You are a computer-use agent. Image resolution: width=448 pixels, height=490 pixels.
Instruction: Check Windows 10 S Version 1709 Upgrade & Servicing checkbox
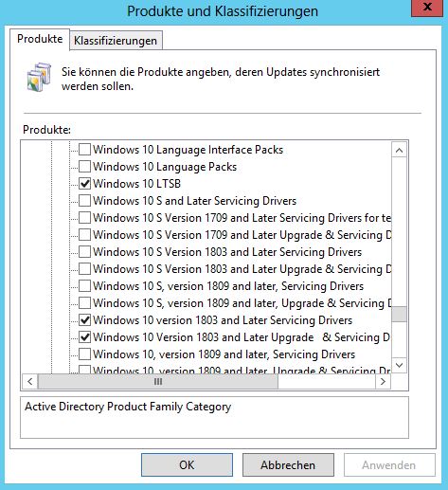coord(84,234)
